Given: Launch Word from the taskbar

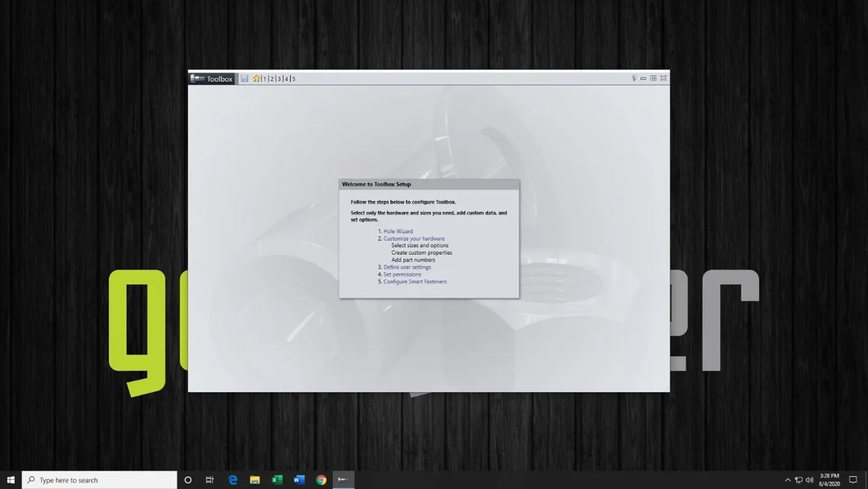Looking at the screenshot, I should click(x=299, y=480).
